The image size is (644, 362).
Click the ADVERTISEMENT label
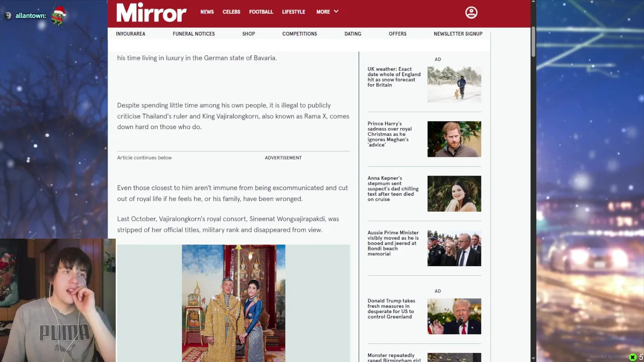(283, 158)
